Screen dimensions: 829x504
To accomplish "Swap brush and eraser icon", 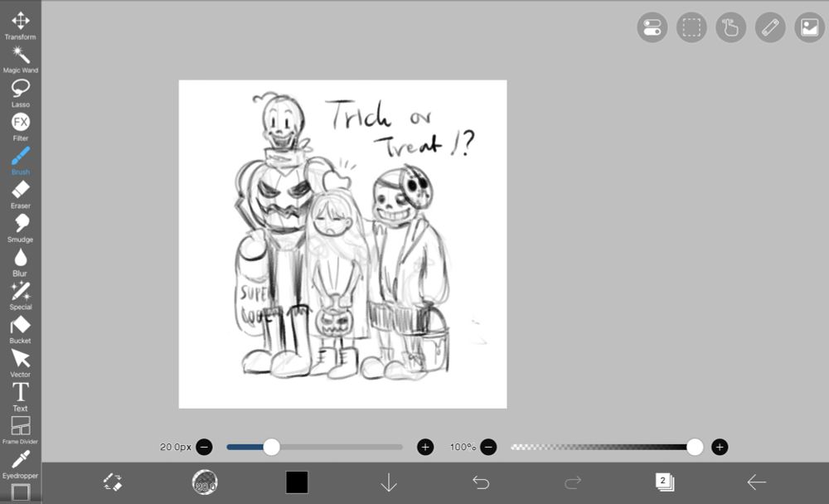I will (113, 482).
